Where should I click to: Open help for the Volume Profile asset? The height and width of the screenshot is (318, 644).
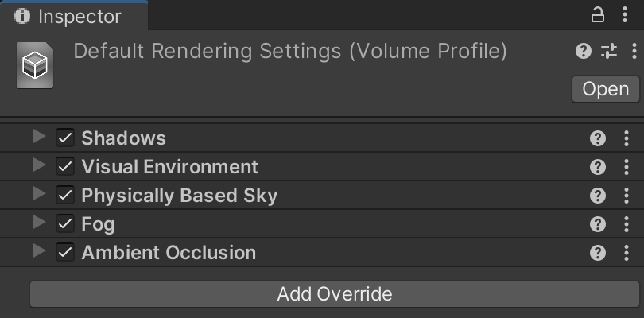point(584,52)
